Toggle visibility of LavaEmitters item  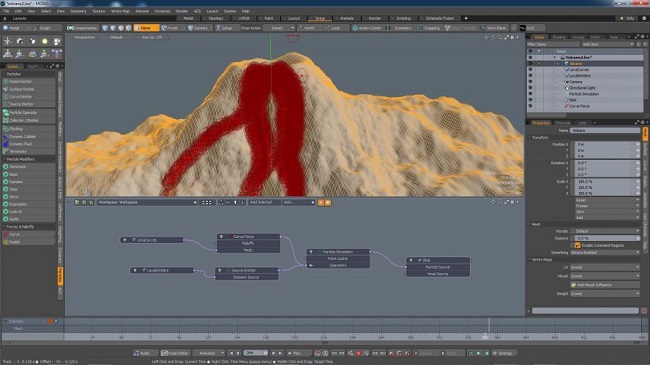(x=530, y=75)
